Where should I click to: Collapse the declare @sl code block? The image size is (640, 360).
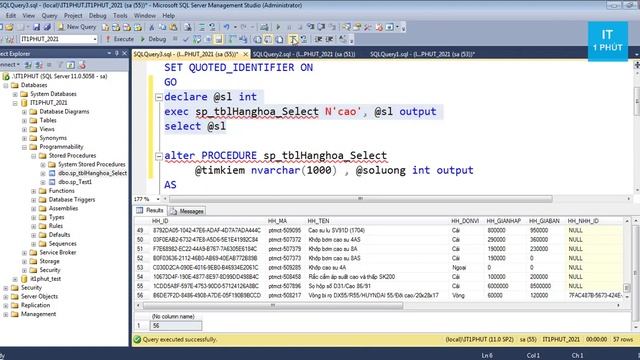[159, 97]
